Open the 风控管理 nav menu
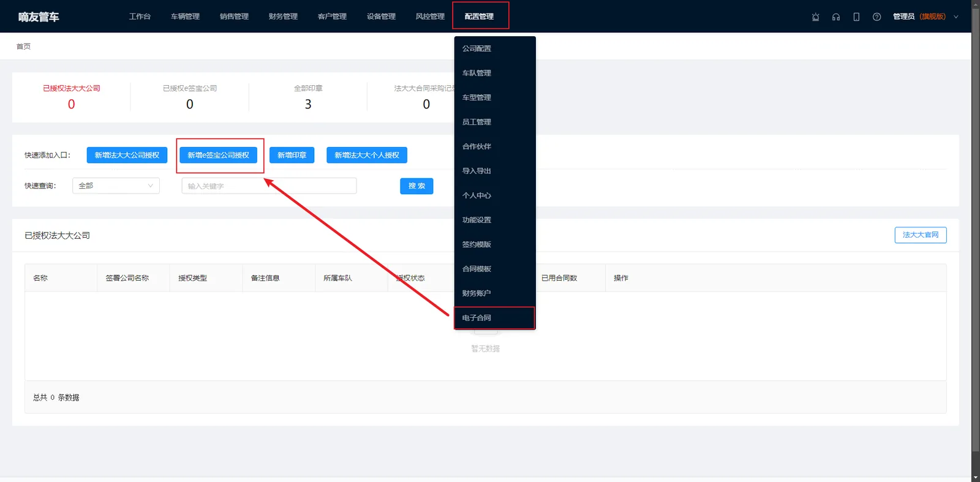The image size is (980, 482). pos(430,17)
